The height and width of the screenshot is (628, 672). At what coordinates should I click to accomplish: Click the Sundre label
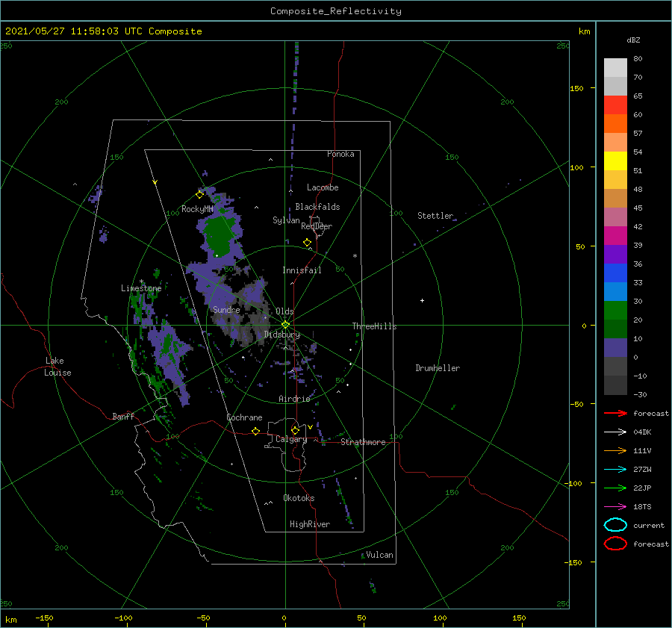pos(226,309)
